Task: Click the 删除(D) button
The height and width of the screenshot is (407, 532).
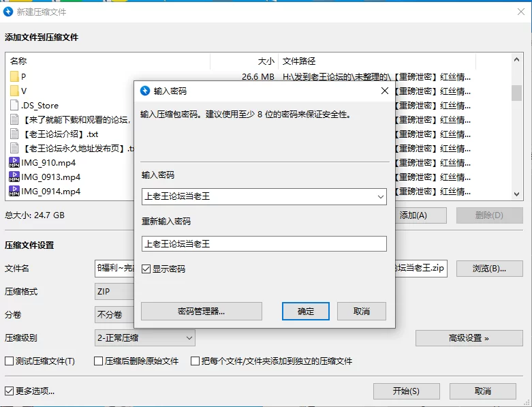Action: pyautogui.click(x=489, y=215)
